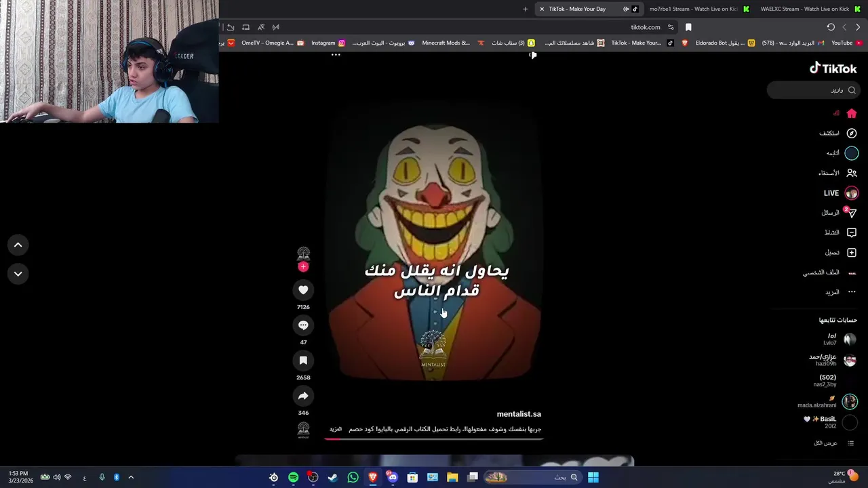Screen dimensions: 868x488
Task: Open WhatsApp from the taskbar
Action: coord(353,477)
